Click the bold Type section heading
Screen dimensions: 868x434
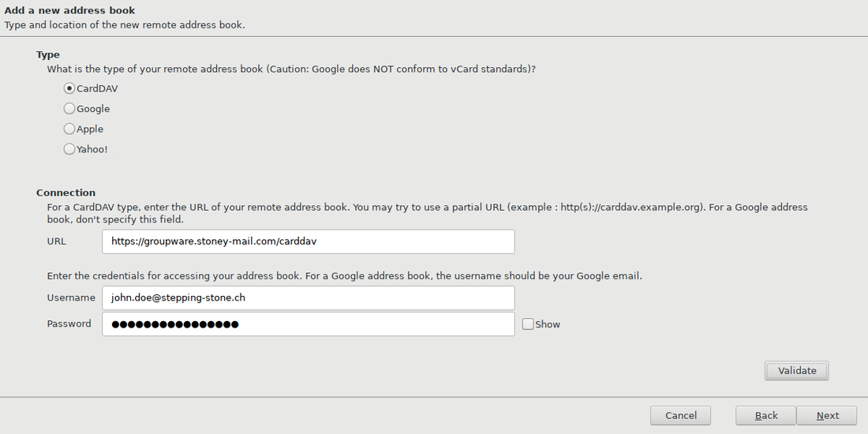point(48,54)
